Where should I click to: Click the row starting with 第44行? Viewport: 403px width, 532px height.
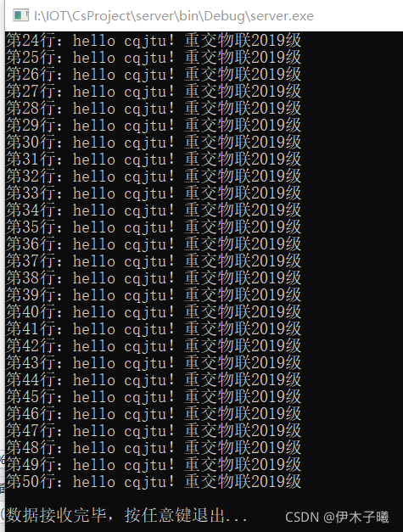pos(154,380)
